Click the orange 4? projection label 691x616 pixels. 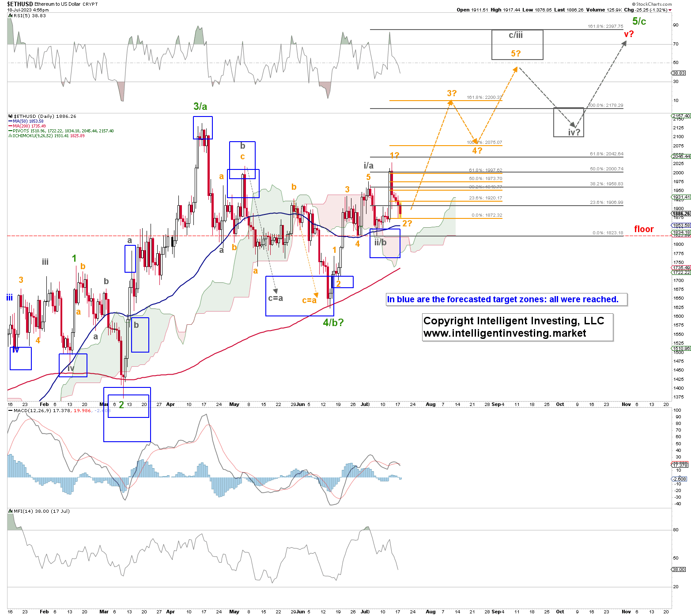tap(477, 150)
